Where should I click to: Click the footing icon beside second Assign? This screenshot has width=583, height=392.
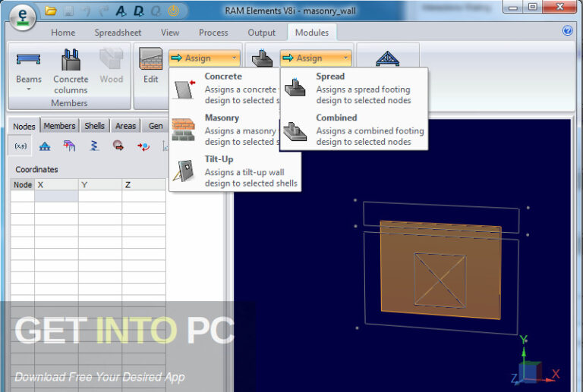(262, 58)
